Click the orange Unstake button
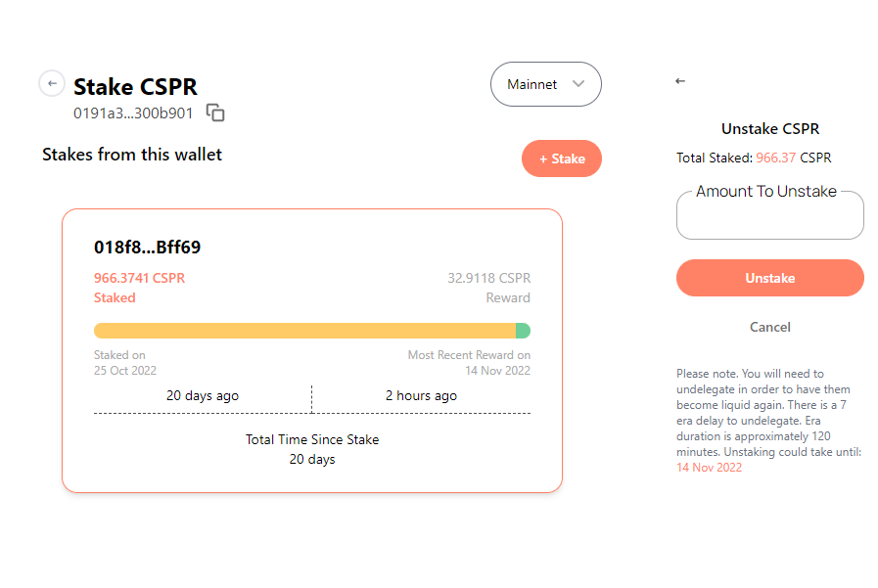 coord(769,278)
